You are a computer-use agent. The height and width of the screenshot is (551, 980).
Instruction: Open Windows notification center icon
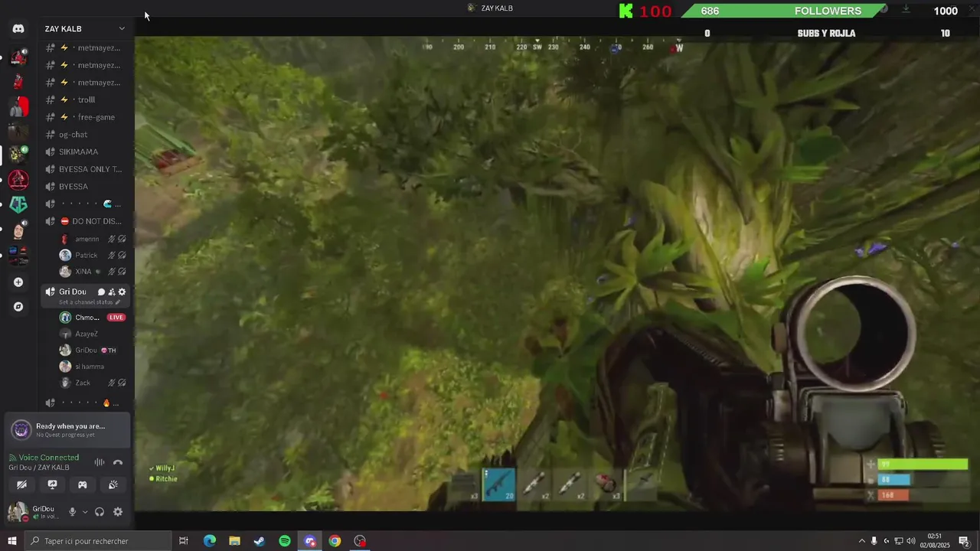964,541
